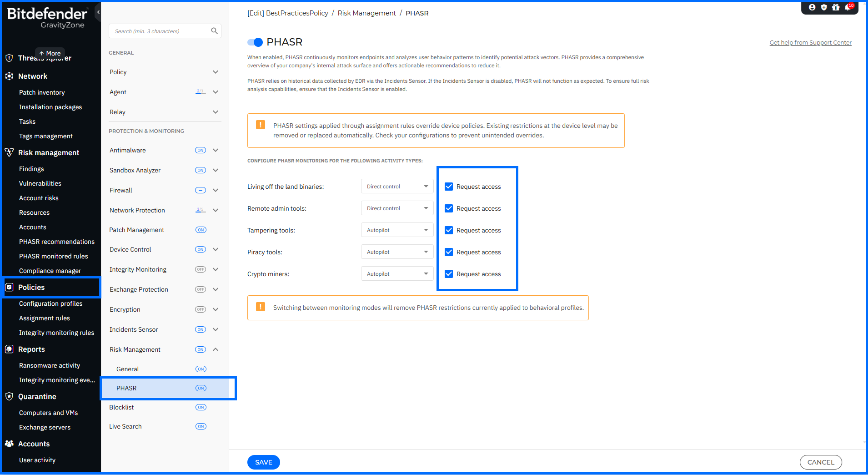Open the notifications bell with badge
This screenshot has height=475, width=868.
[x=848, y=7]
